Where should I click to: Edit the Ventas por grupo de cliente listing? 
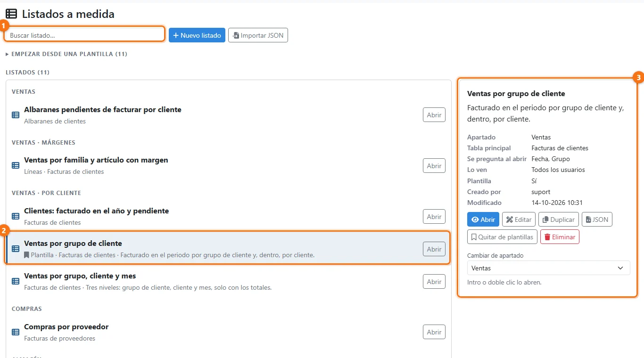tap(519, 220)
